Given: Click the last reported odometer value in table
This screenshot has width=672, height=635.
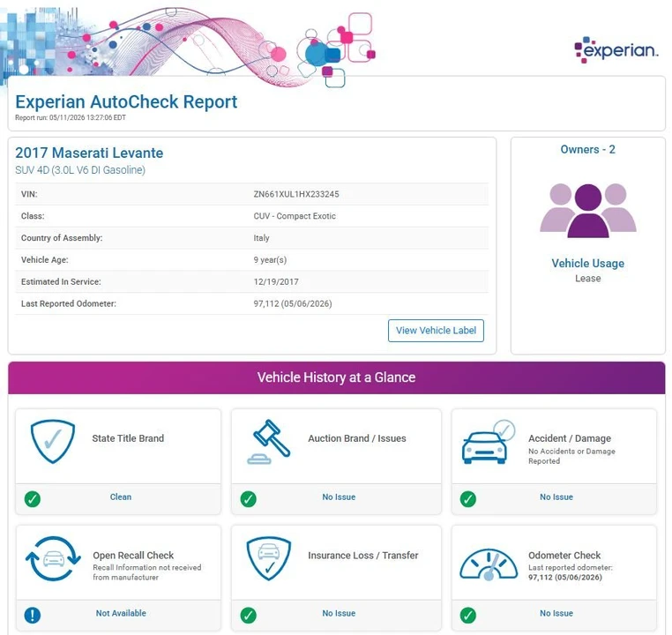Looking at the screenshot, I should click(x=293, y=303).
